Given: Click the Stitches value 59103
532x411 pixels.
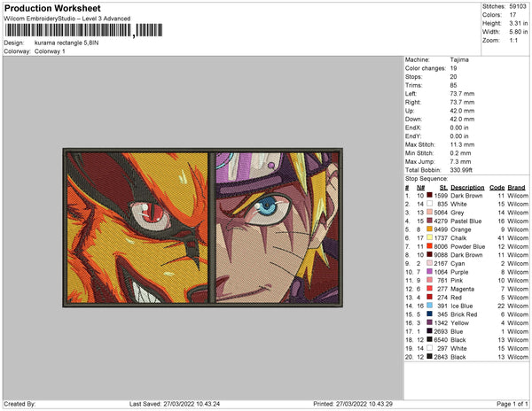Looking at the screenshot, I should click(518, 6).
